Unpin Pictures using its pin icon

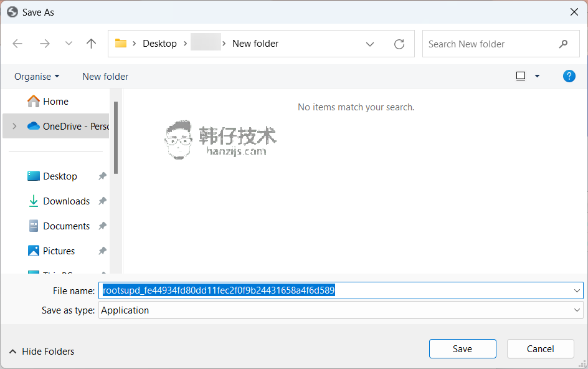tap(102, 251)
